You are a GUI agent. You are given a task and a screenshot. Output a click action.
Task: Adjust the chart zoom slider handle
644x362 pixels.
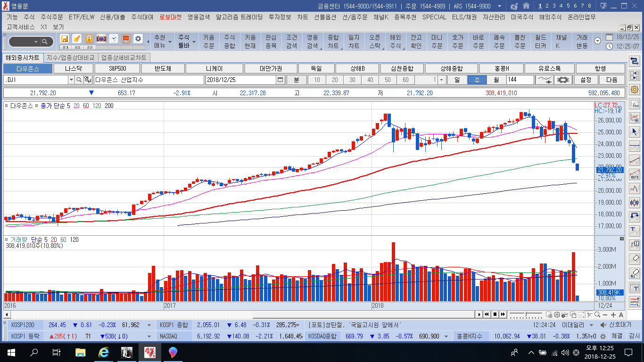coord(527,314)
